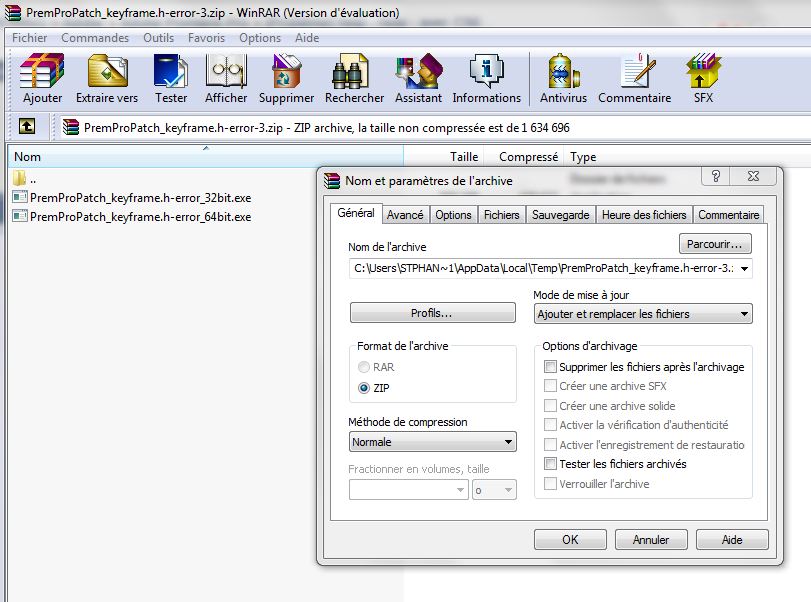Viewport: 811px width, 602px height.
Task: Toggle Activer la vérification d'authenticité
Action: (550, 425)
